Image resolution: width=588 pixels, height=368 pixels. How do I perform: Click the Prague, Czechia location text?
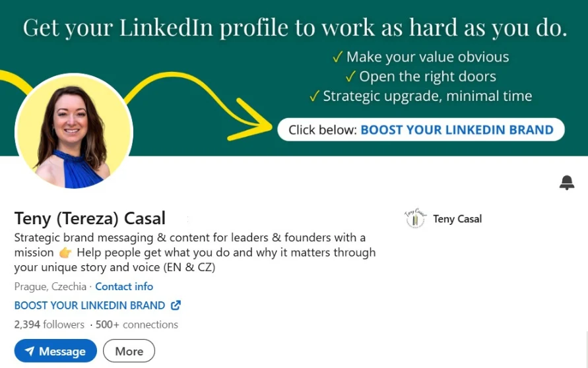[x=50, y=286]
